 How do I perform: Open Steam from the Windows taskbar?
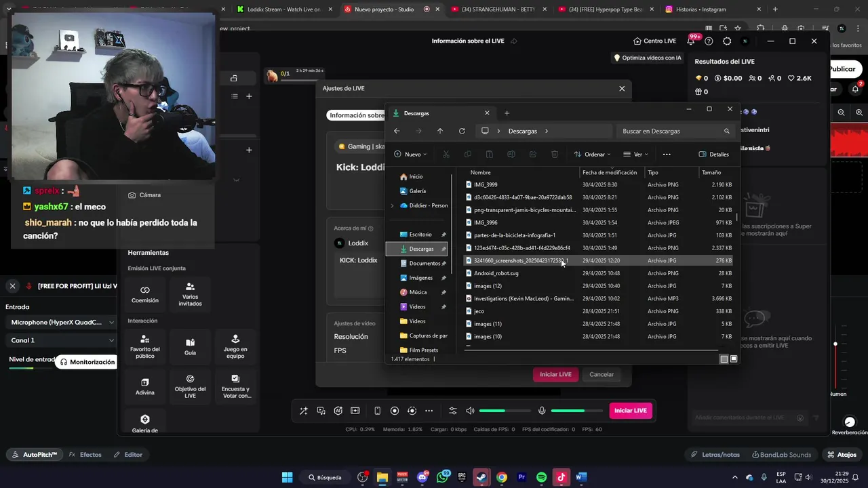coord(481,477)
